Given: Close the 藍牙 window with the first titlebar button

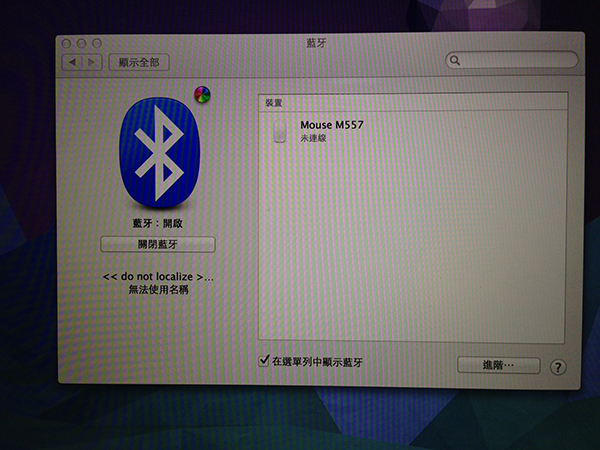Looking at the screenshot, I should click(66, 43).
